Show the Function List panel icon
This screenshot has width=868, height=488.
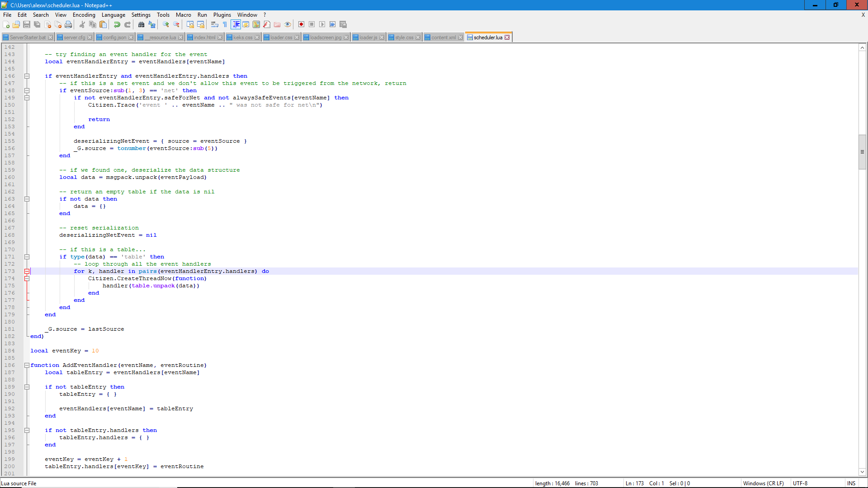click(267, 24)
